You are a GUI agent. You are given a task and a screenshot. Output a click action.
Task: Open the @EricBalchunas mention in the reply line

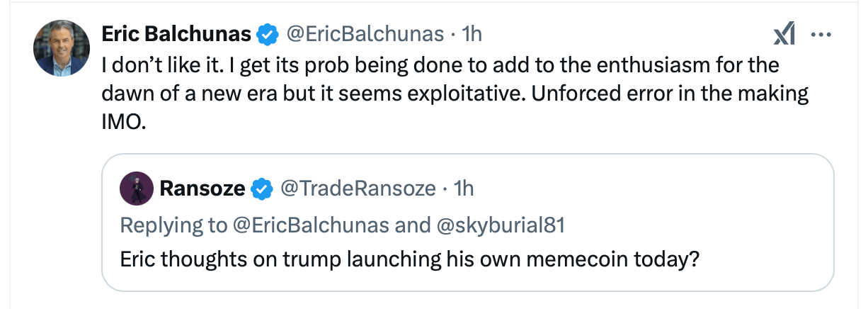pos(312,225)
